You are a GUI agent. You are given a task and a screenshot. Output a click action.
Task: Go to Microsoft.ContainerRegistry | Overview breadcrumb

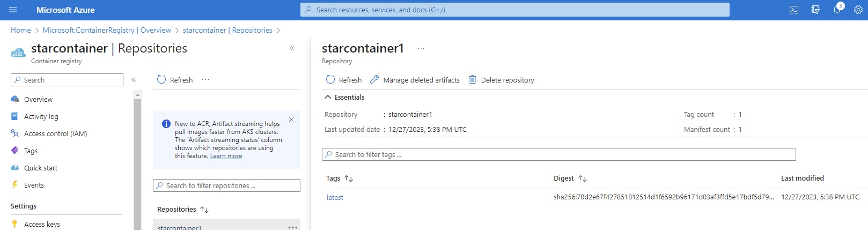pyautogui.click(x=107, y=30)
